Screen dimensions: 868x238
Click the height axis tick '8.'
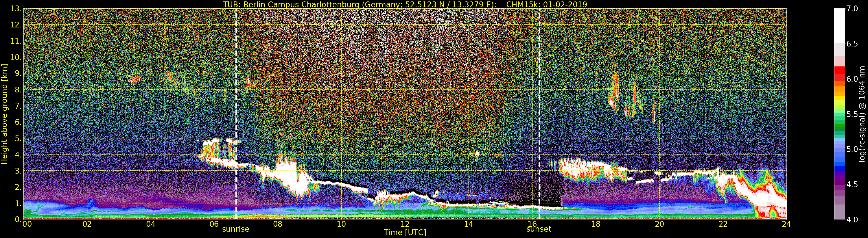click(18, 90)
